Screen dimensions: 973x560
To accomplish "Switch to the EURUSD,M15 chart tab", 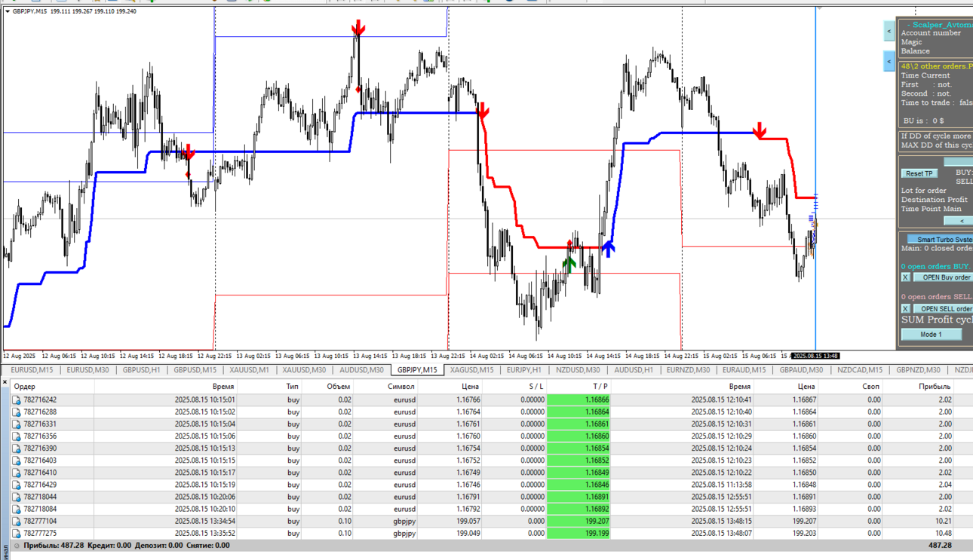I will click(x=32, y=370).
